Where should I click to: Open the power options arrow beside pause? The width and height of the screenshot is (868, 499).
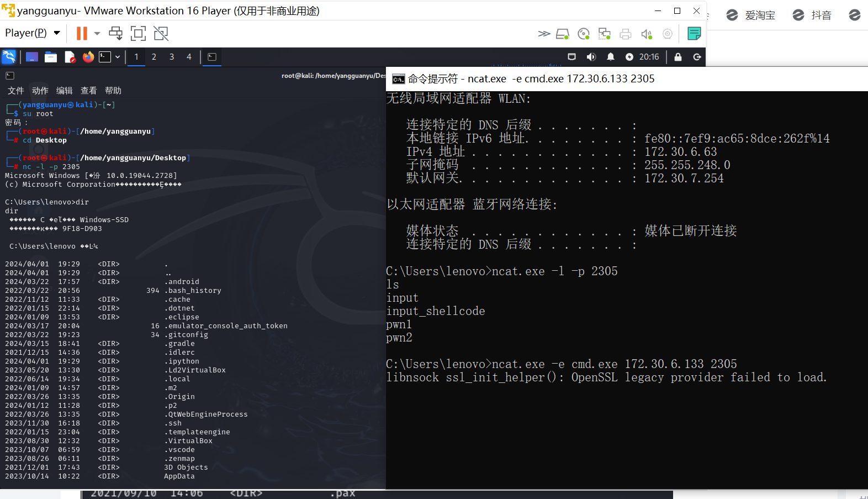(x=97, y=34)
